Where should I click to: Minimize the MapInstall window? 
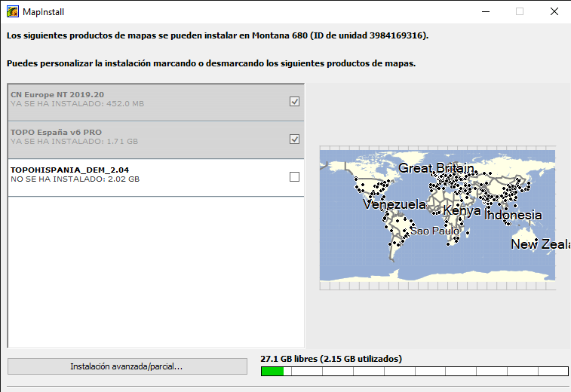tap(484, 11)
